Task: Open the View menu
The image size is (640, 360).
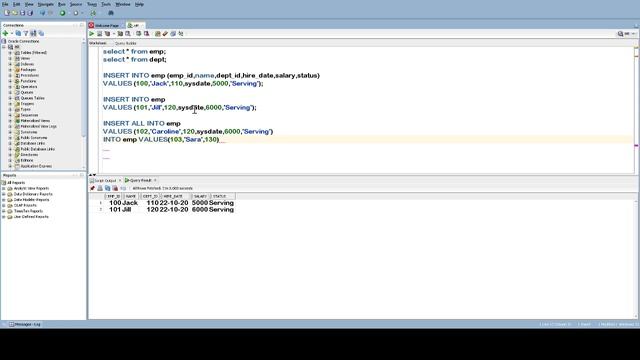Action: [x=29, y=4]
